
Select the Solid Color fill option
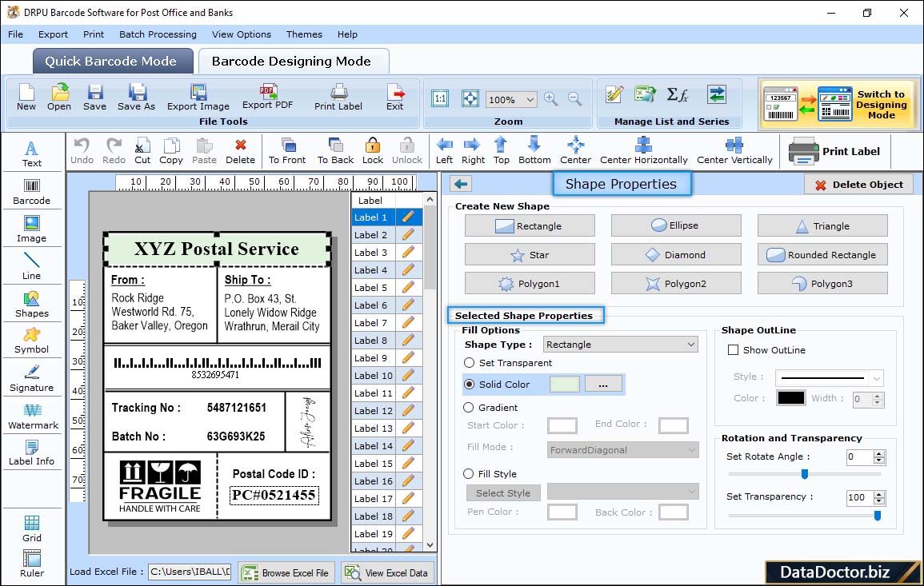[469, 384]
